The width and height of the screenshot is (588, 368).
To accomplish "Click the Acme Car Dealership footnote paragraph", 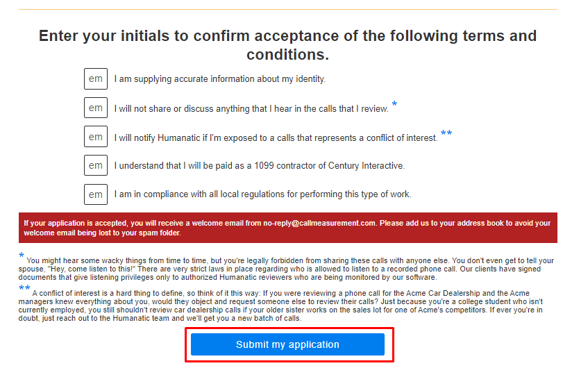I will (x=287, y=306).
